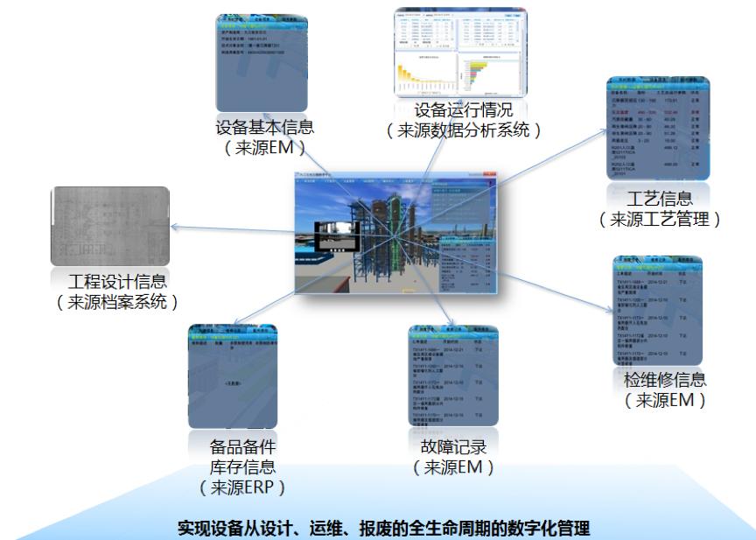
Task: Open the process data table inside the 3D window
Action: (466, 261)
